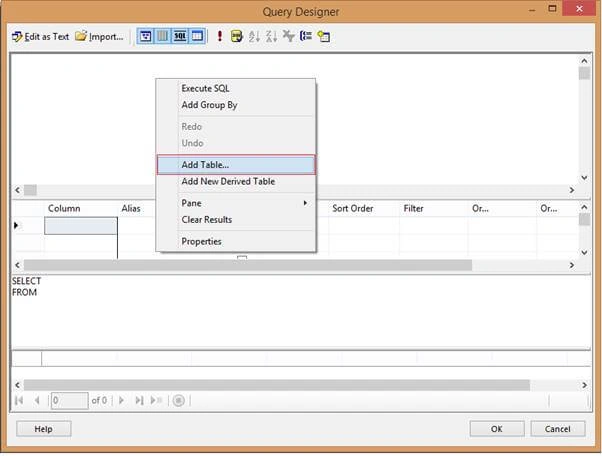
Task: Toggle the Diagram pane button
Action: tap(145, 36)
